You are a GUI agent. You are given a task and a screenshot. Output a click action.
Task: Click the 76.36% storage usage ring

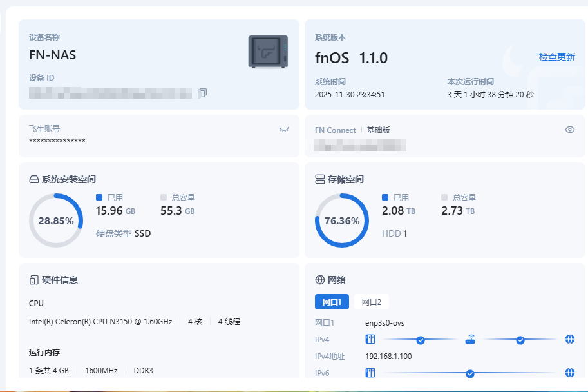click(341, 220)
